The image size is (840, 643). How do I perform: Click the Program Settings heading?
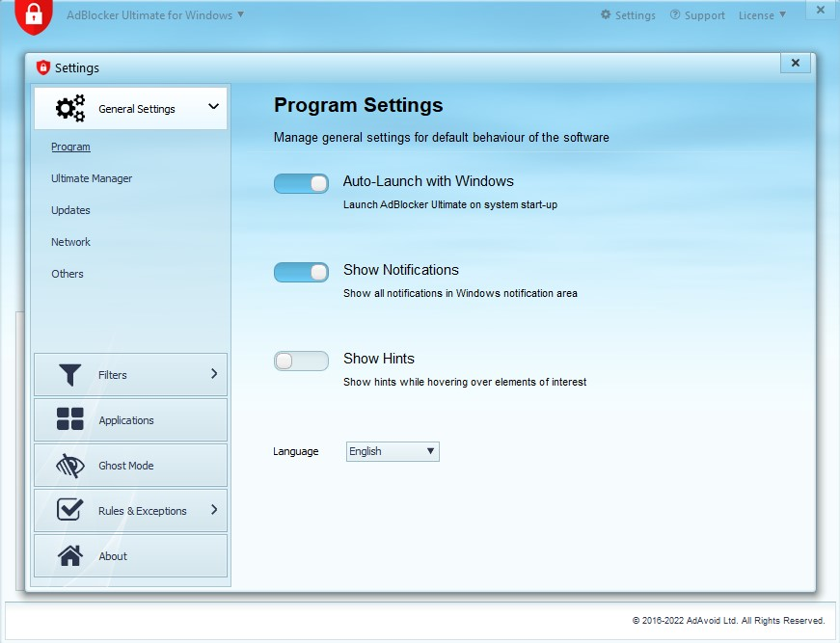coord(359,105)
